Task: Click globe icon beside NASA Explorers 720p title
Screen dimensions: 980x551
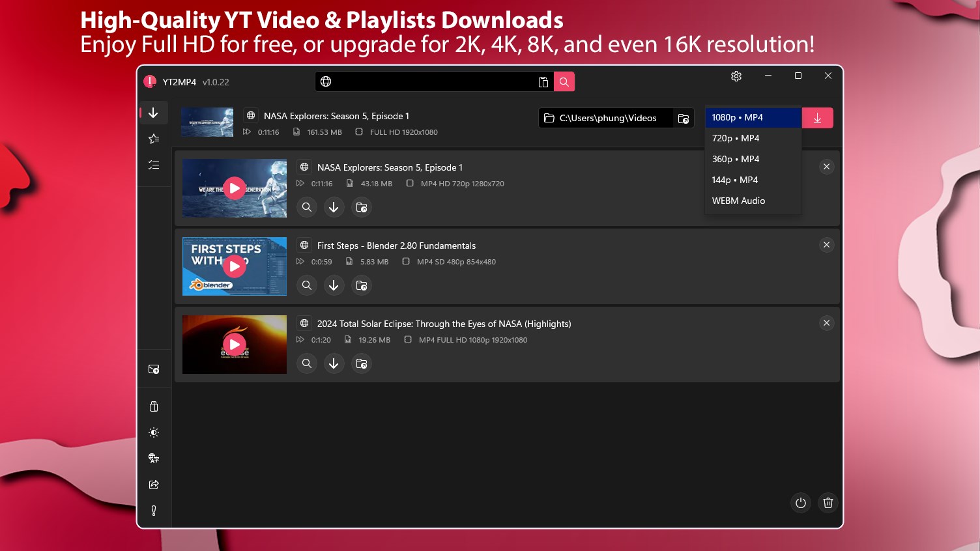Action: point(304,167)
